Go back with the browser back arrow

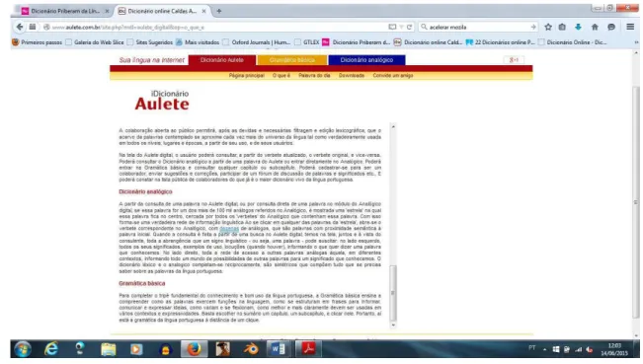click(x=20, y=27)
